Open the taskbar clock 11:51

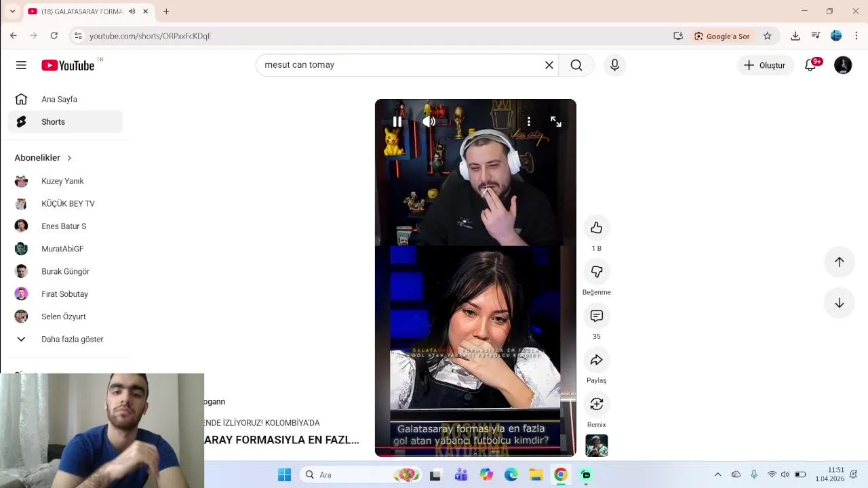click(x=830, y=474)
